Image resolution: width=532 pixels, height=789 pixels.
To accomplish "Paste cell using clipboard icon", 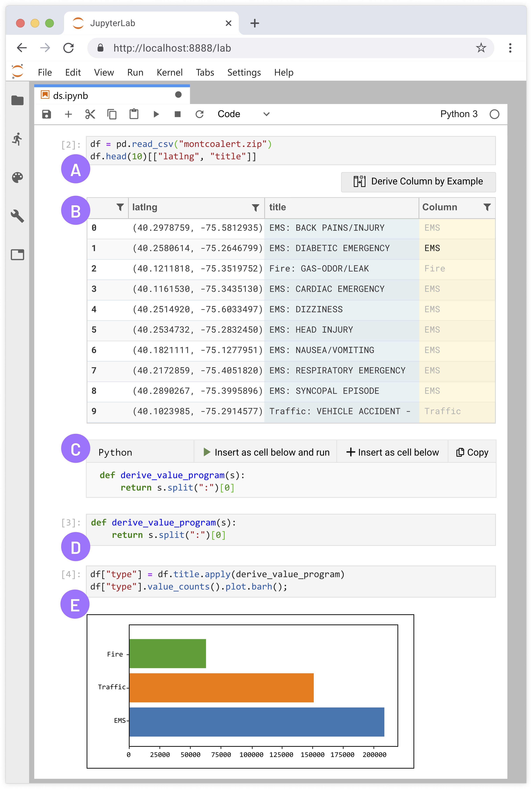I will point(134,114).
